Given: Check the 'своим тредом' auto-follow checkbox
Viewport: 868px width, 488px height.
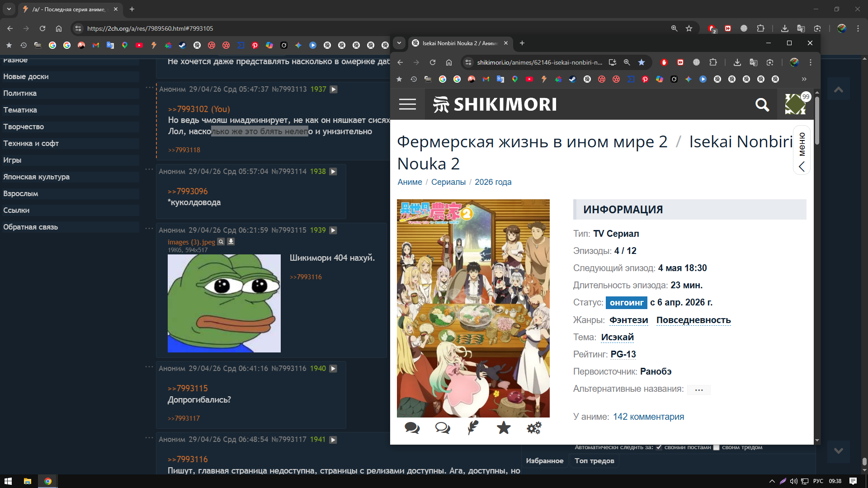Looking at the screenshot, I should click(717, 447).
